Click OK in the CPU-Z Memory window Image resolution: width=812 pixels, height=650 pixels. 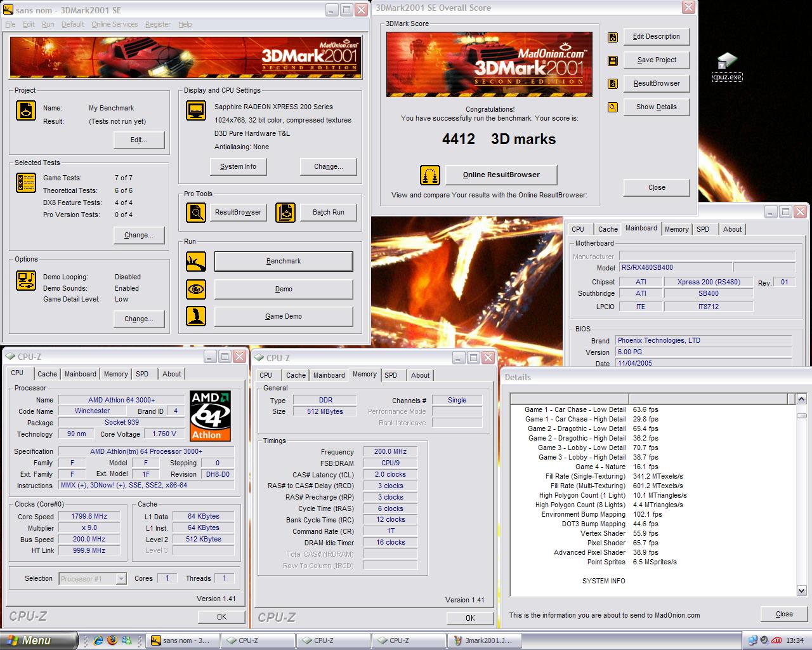470,618
